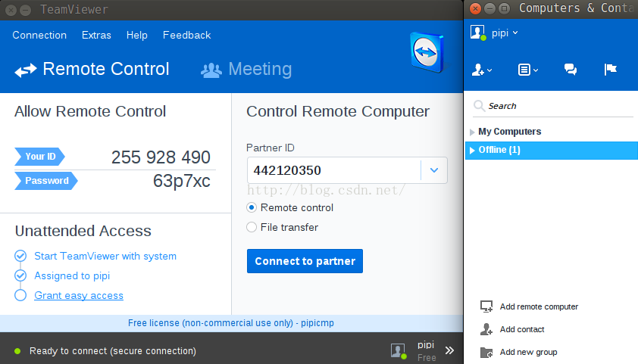Open the Start TeamViewer with system link
Screen dimensions: 638x364
[x=105, y=257]
